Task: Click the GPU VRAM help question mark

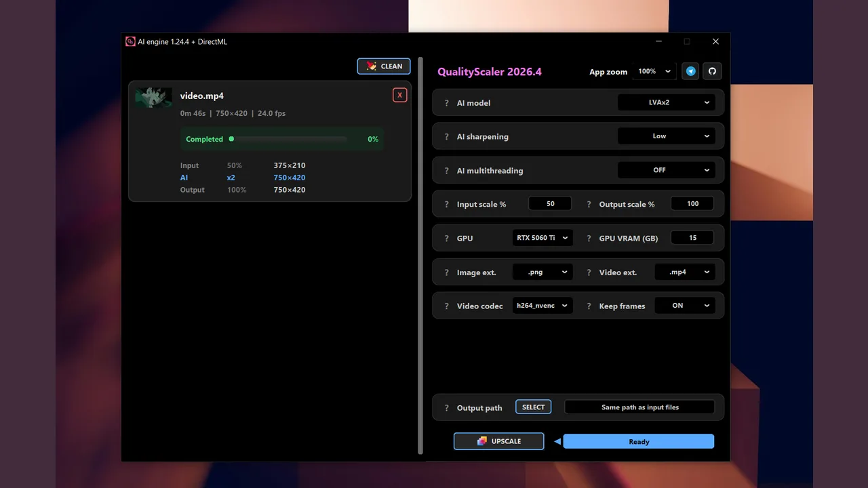Action: pos(589,239)
